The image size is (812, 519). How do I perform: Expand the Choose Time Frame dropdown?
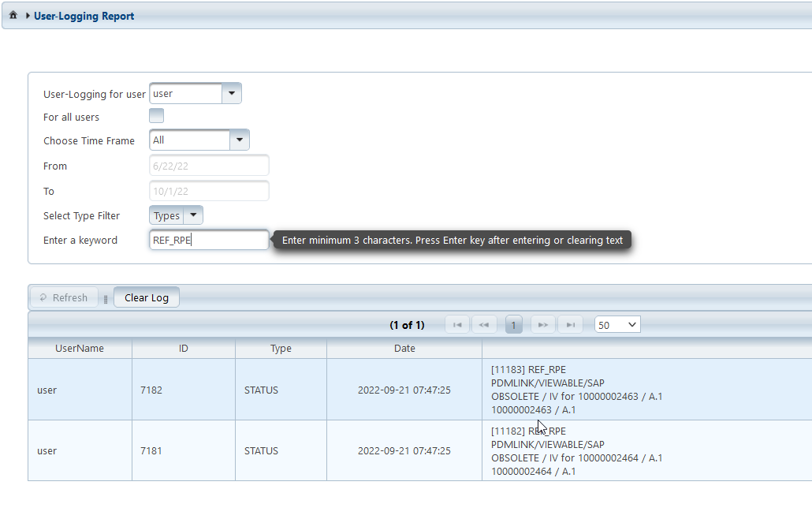[x=240, y=140]
